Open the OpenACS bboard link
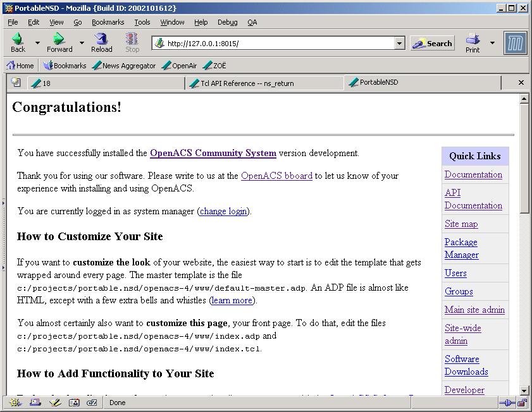 pyautogui.click(x=276, y=176)
